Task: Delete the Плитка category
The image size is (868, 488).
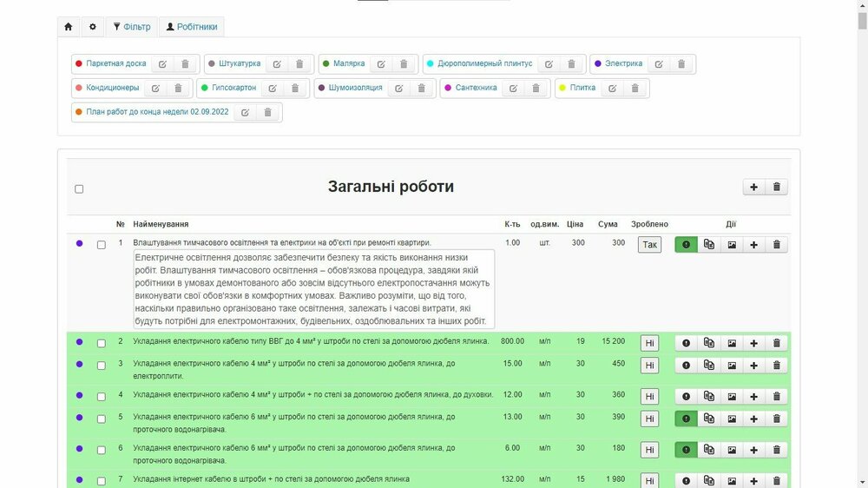Action: pyautogui.click(x=635, y=89)
